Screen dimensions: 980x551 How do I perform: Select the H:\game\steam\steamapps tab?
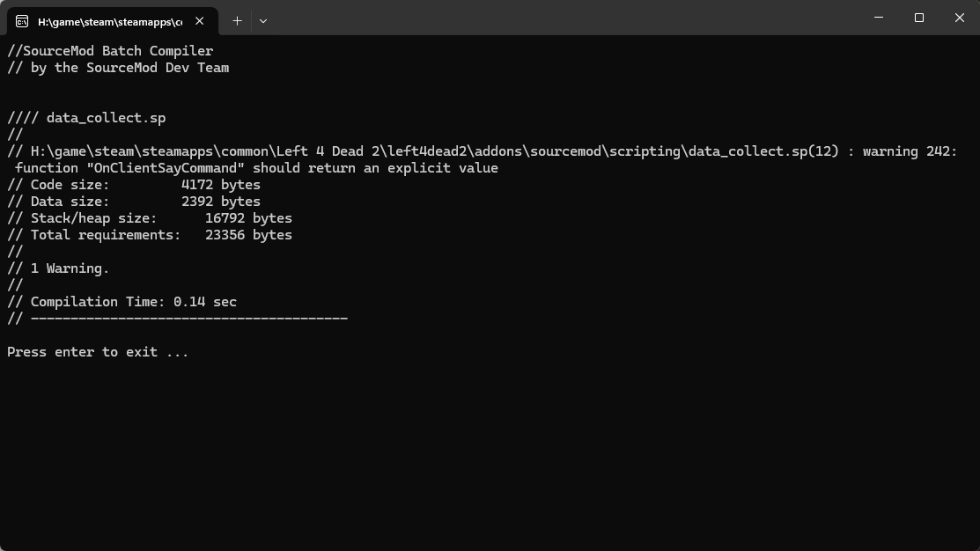coord(109,21)
